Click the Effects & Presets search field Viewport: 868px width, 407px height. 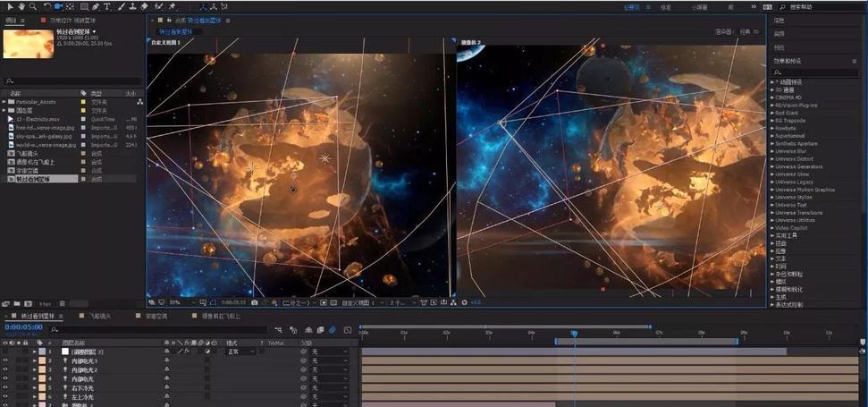click(x=815, y=72)
